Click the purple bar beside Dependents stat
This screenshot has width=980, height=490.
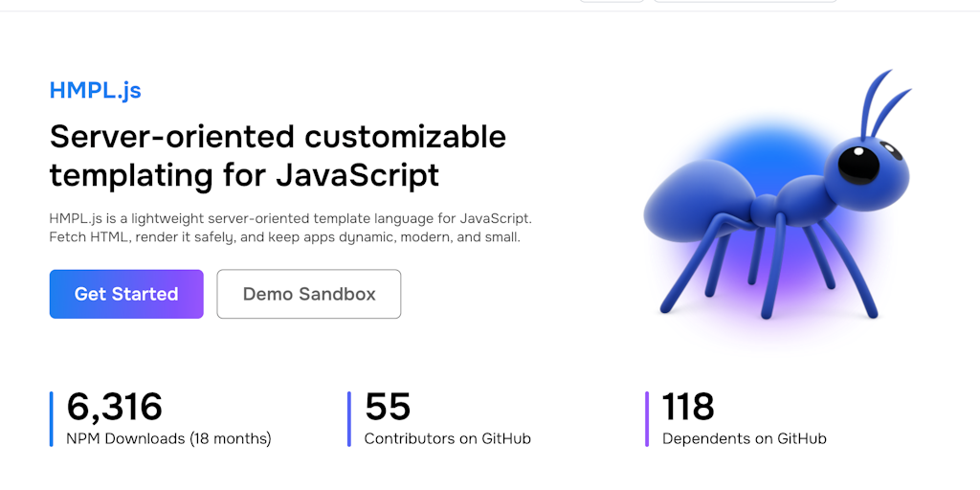[x=647, y=418]
